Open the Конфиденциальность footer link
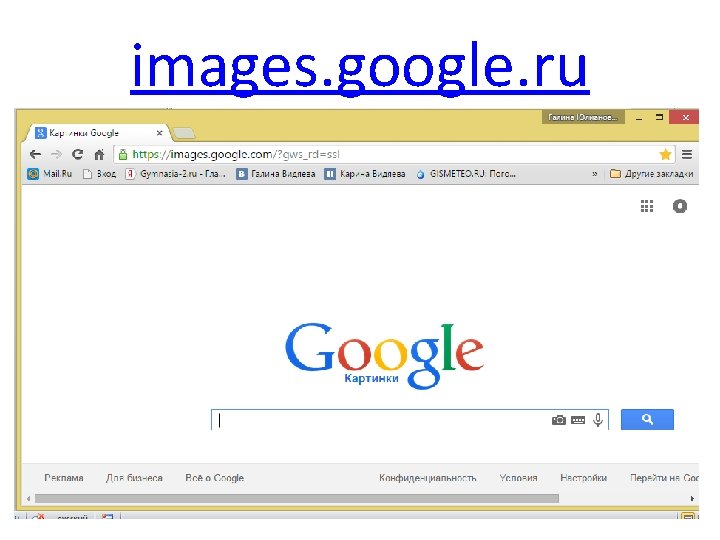720x540 pixels. 428,478
